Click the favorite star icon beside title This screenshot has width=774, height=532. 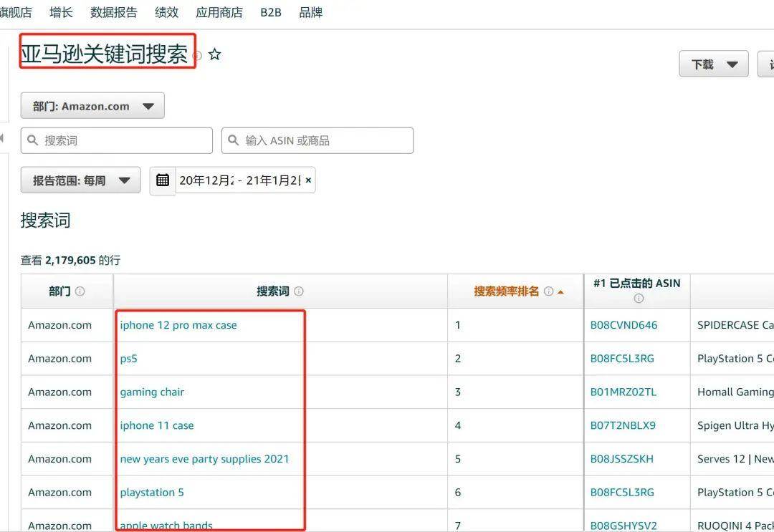214,54
